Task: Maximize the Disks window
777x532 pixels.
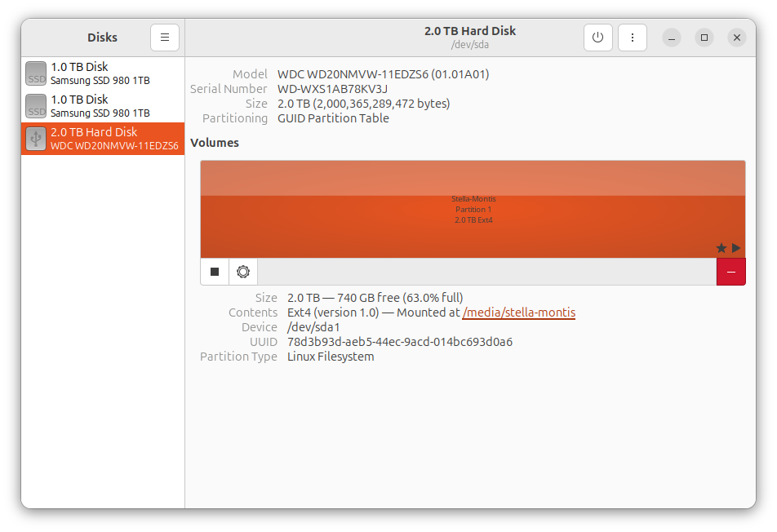Action: tap(704, 38)
